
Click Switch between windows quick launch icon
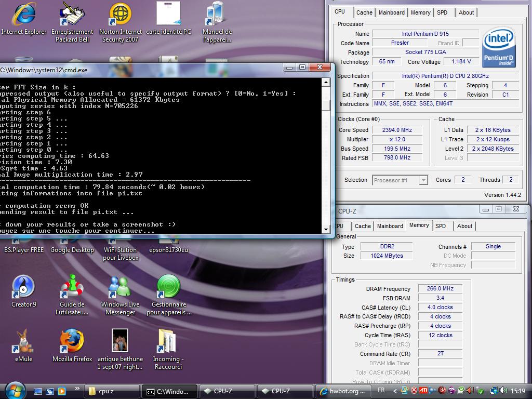click(x=49, y=392)
